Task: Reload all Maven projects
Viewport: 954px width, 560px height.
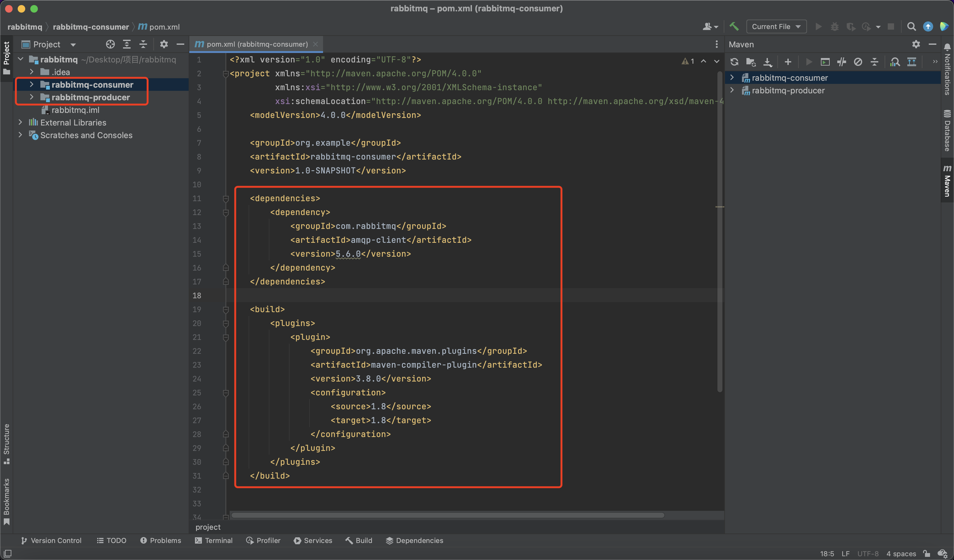Action: pyautogui.click(x=734, y=62)
